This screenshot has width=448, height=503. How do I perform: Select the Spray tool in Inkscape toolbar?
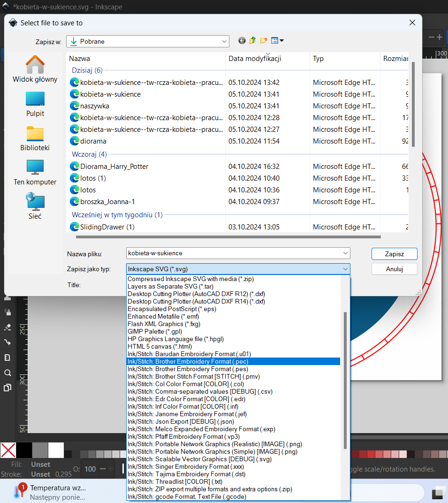[8, 312]
